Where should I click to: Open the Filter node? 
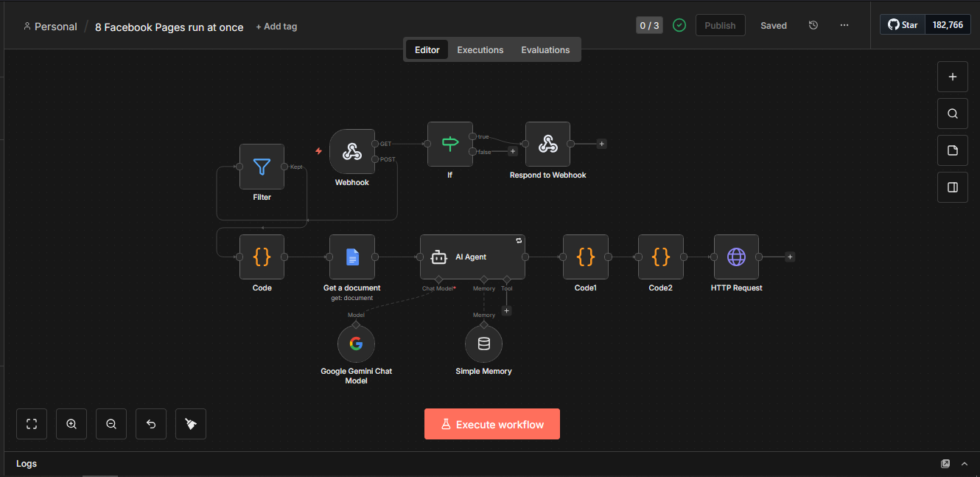pyautogui.click(x=262, y=167)
